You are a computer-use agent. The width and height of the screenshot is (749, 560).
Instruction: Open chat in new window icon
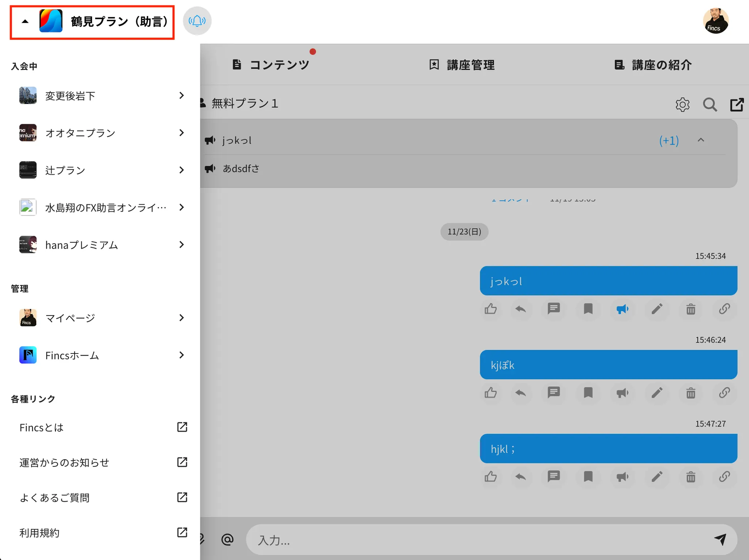point(737,105)
